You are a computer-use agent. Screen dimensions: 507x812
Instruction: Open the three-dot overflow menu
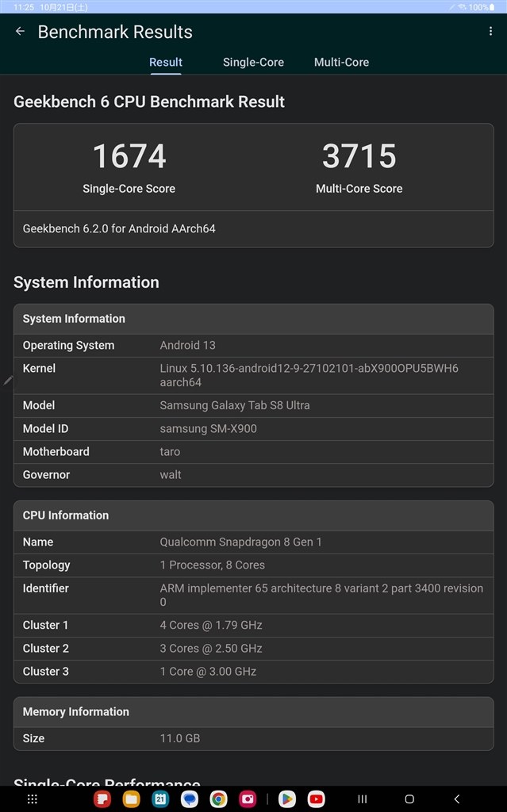click(490, 32)
